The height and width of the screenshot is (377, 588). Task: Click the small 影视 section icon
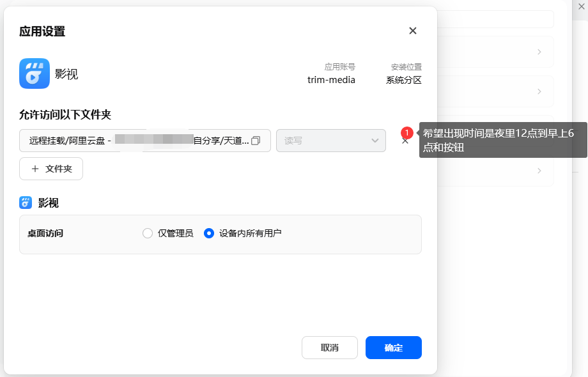coord(26,203)
